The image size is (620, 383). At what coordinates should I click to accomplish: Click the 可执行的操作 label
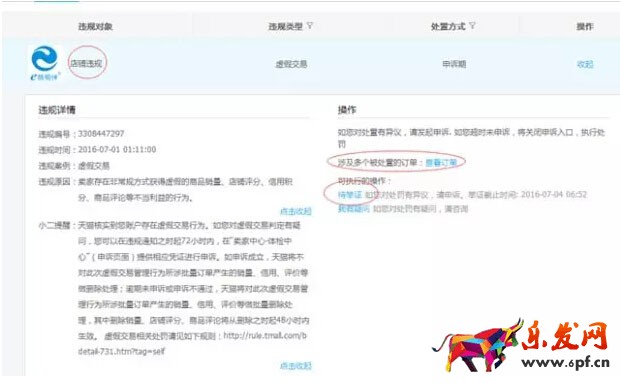[x=364, y=181]
